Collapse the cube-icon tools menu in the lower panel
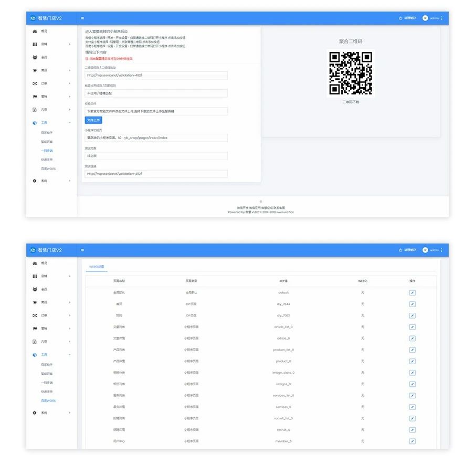475x476 pixels. point(70,355)
